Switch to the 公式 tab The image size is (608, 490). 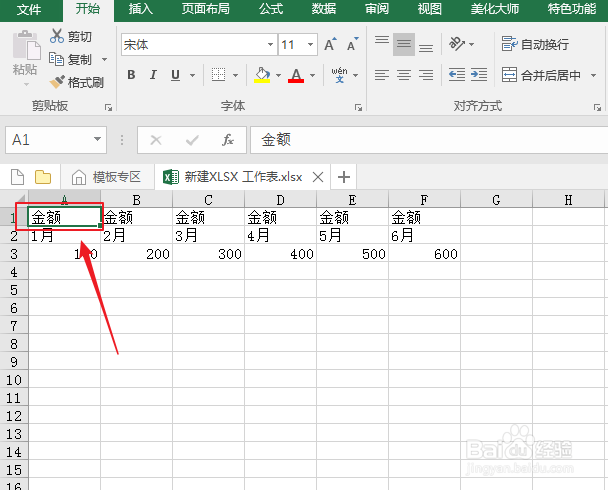click(271, 9)
